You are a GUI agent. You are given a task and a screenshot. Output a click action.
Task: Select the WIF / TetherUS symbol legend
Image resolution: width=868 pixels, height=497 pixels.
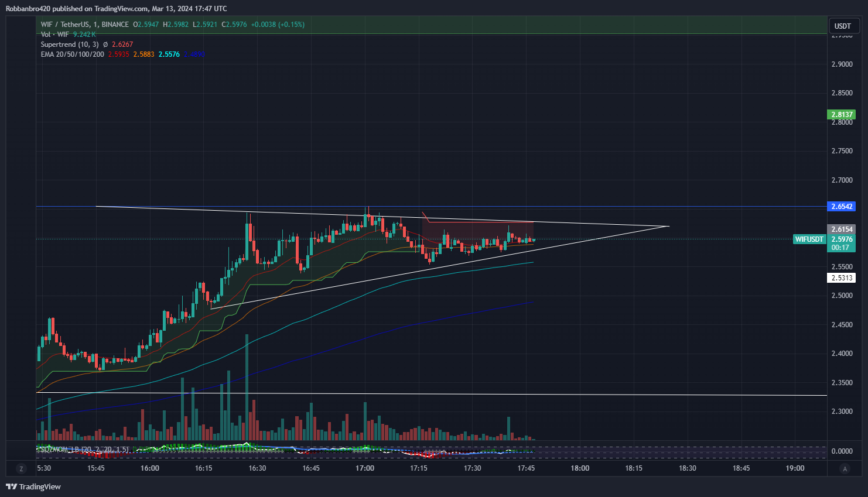pos(85,25)
